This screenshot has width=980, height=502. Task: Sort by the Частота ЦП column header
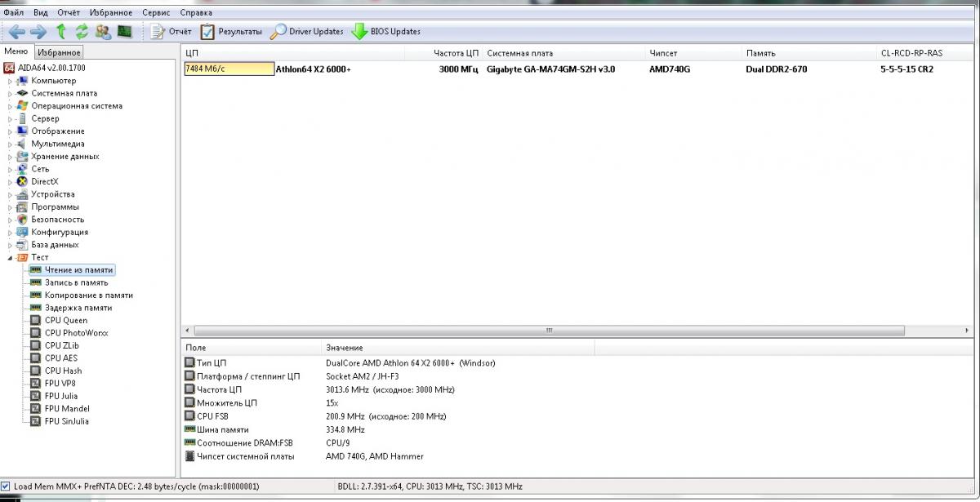[x=443, y=53]
